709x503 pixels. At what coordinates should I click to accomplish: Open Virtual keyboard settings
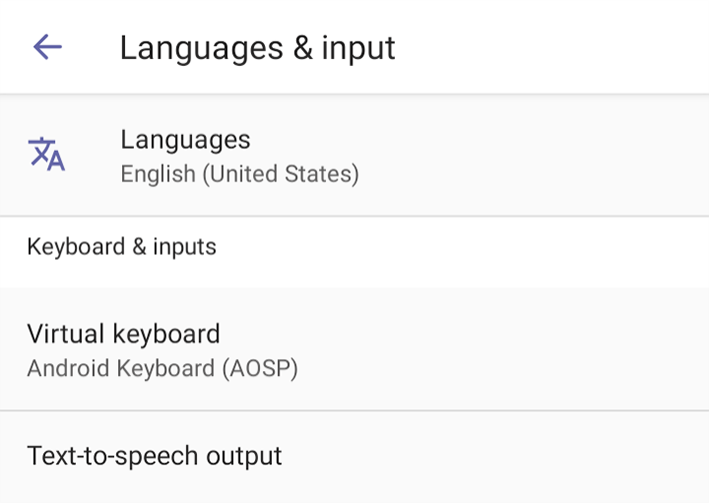click(x=354, y=349)
